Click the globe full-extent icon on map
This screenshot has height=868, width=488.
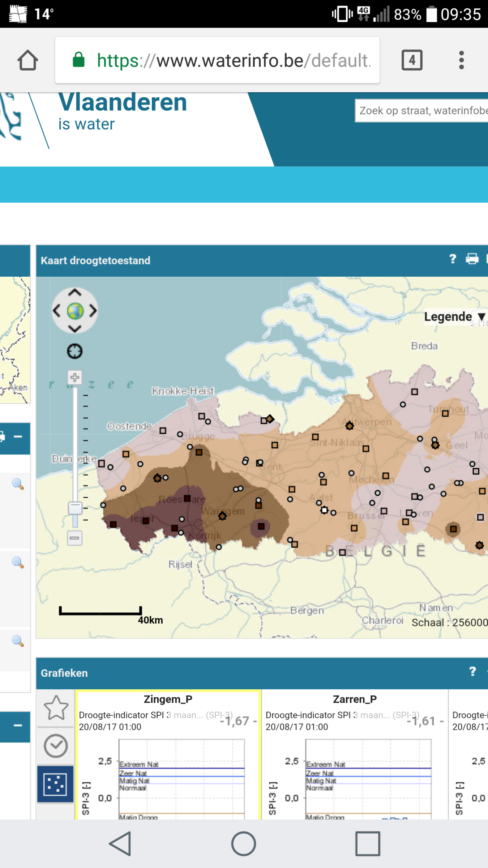coord(75,311)
